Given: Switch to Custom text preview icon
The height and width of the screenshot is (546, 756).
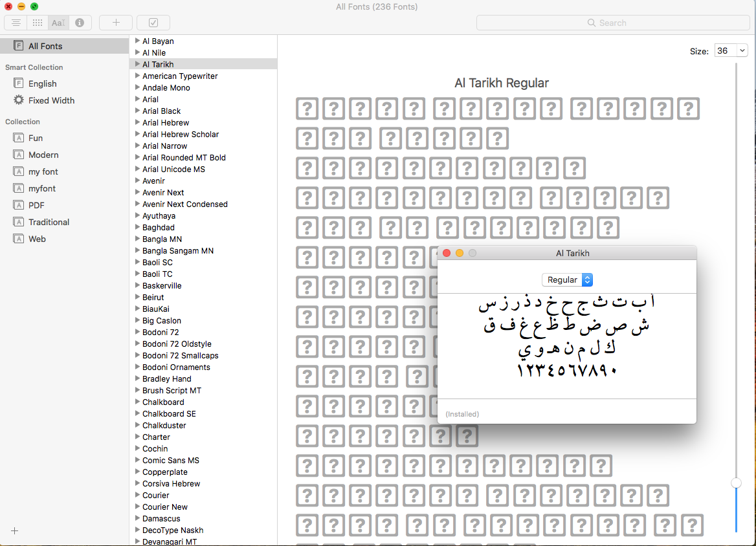Looking at the screenshot, I should click(x=58, y=23).
